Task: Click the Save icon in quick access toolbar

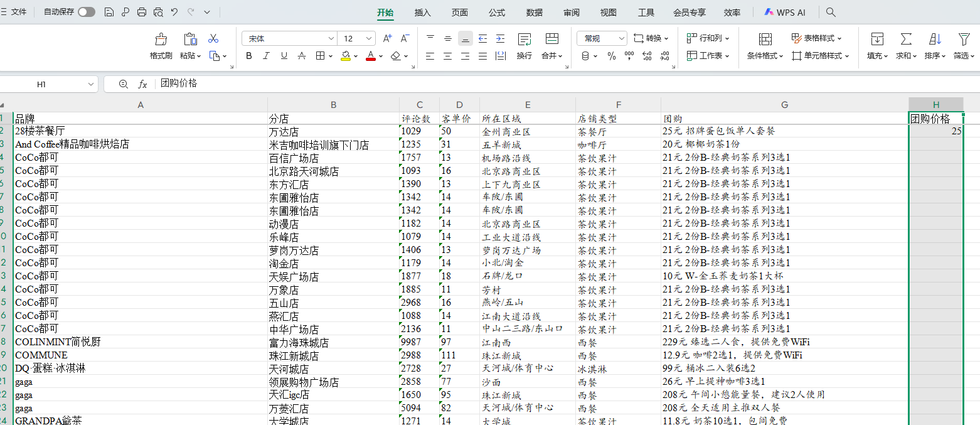Action: tap(109, 12)
